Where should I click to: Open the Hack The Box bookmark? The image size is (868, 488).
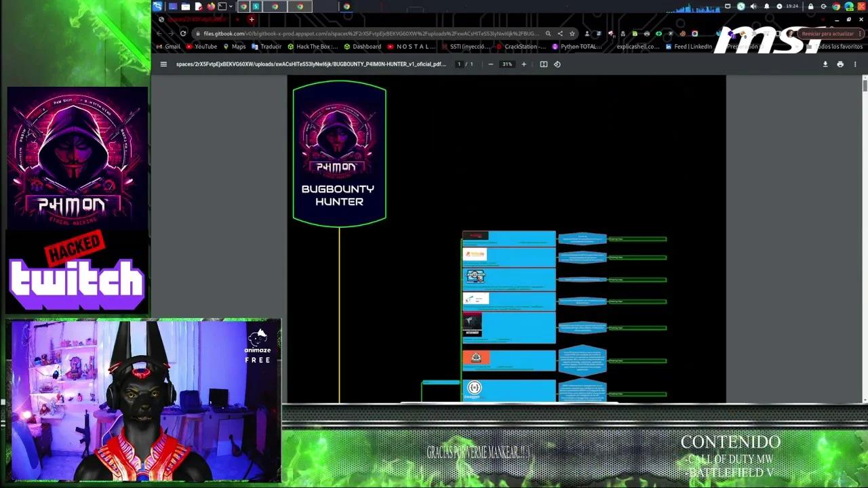pos(313,47)
